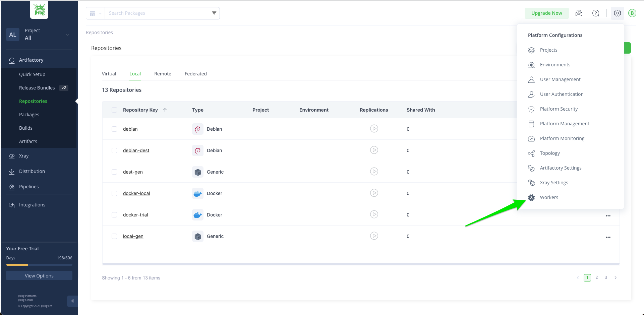
Task: Collapse the sidebar with arrow button
Action: (x=72, y=301)
